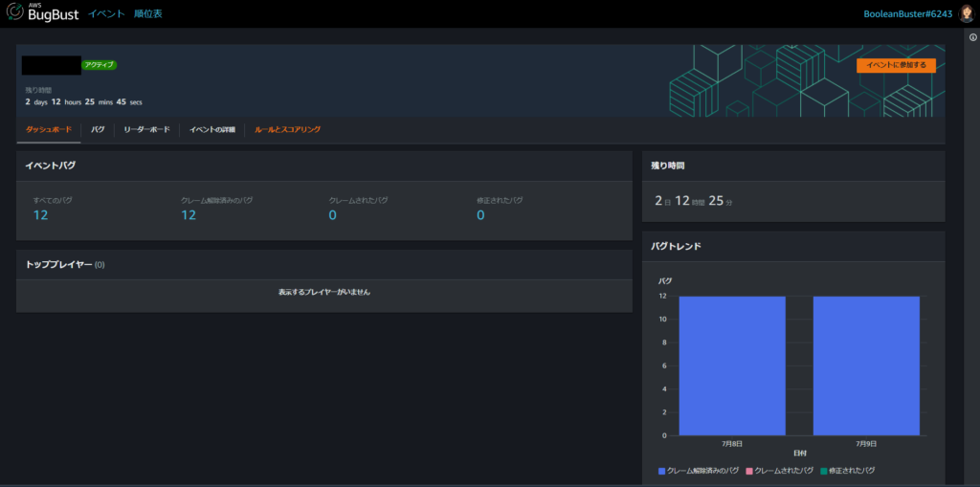
Task: Click the BooleanBuster#6243 username
Action: tap(909, 13)
